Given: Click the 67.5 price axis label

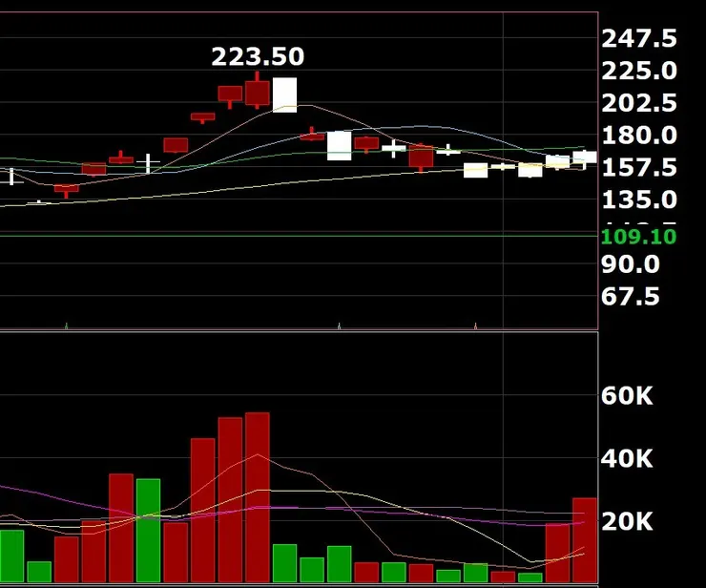Looking at the screenshot, I should click(631, 297).
